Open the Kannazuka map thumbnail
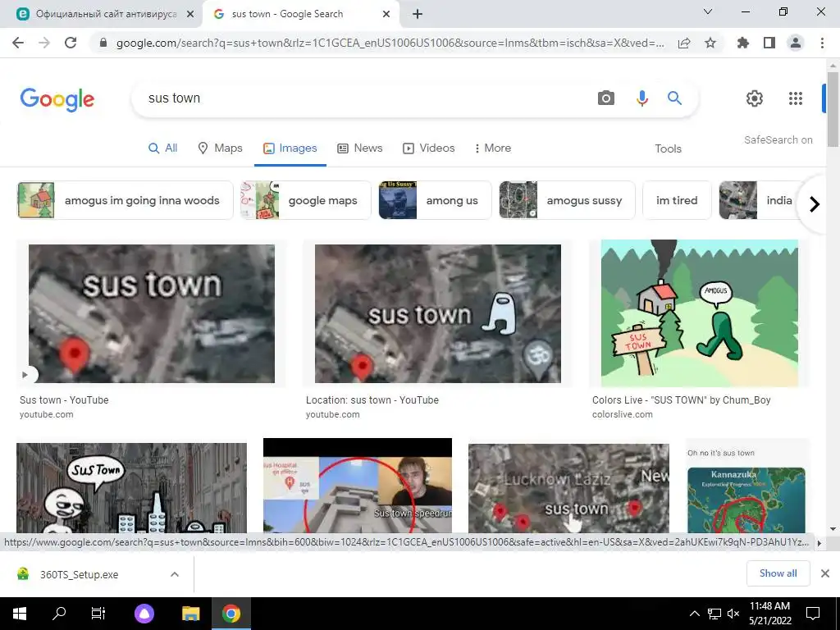This screenshot has height=630, width=840. pyautogui.click(x=746, y=500)
